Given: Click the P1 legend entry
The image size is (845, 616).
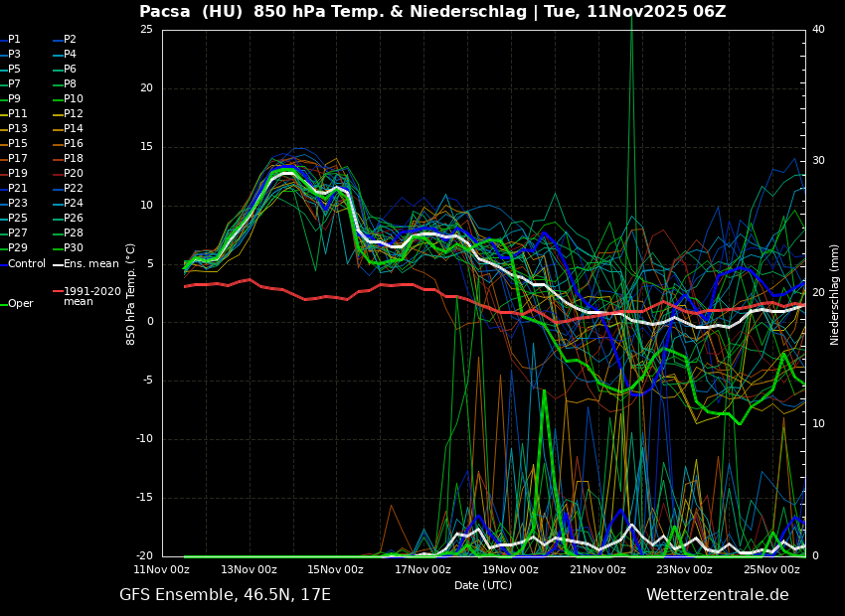Looking at the screenshot, I should pyautogui.click(x=14, y=40).
